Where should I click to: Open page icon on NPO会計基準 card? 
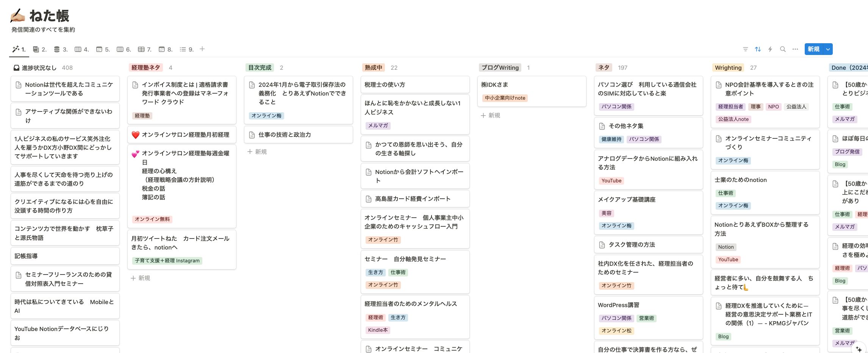(x=719, y=85)
